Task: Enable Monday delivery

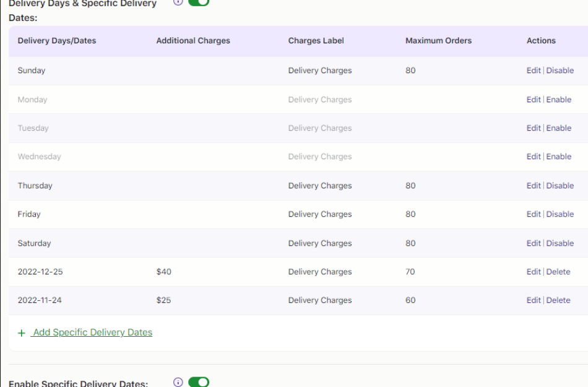Action: (x=558, y=99)
